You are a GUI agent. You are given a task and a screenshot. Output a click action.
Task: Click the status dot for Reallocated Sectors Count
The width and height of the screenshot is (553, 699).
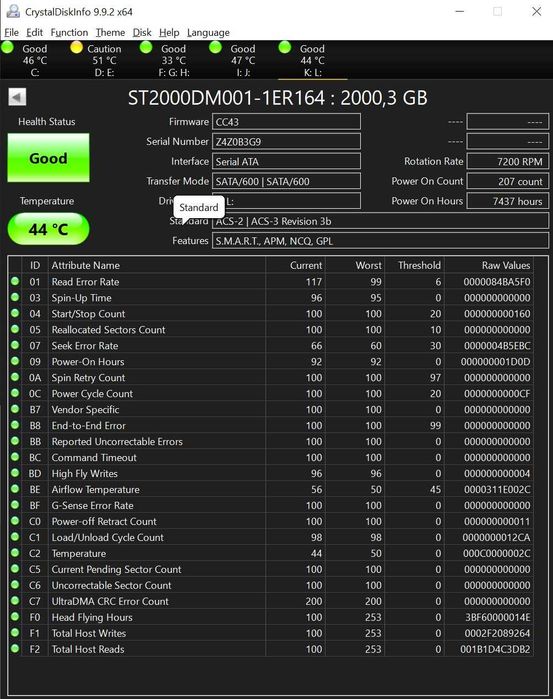click(x=15, y=329)
